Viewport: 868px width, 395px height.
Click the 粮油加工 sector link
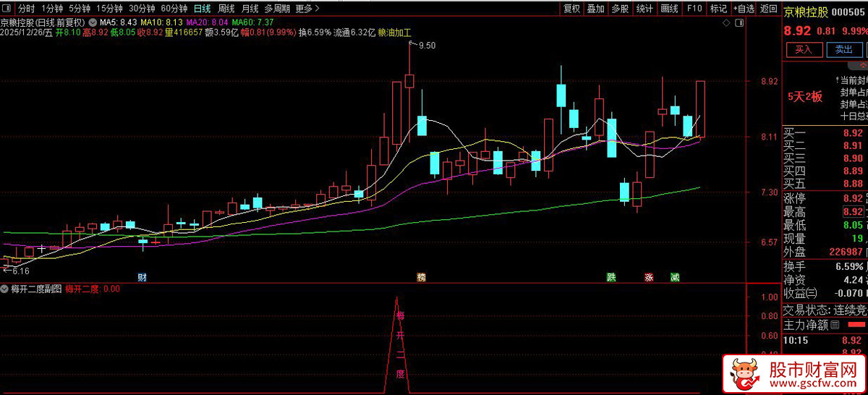[x=394, y=33]
